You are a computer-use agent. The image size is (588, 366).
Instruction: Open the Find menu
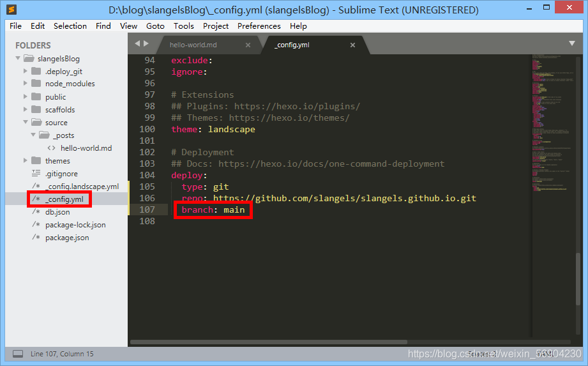pos(103,26)
